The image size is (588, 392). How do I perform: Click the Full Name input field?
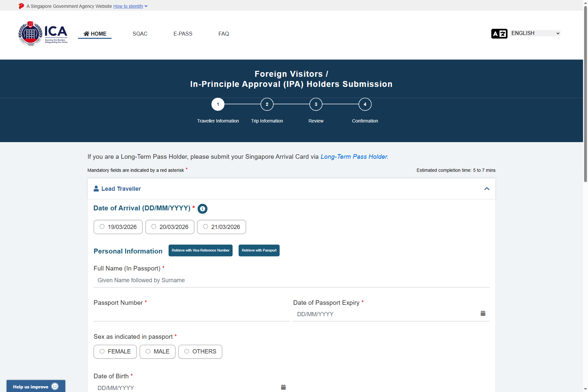[291, 280]
